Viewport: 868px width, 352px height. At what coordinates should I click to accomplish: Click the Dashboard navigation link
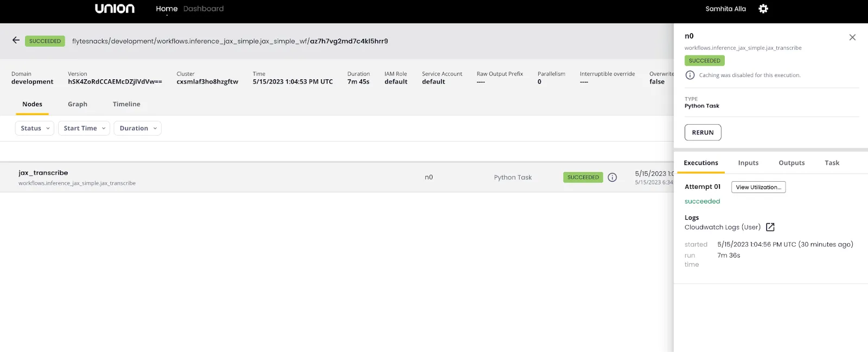click(203, 9)
